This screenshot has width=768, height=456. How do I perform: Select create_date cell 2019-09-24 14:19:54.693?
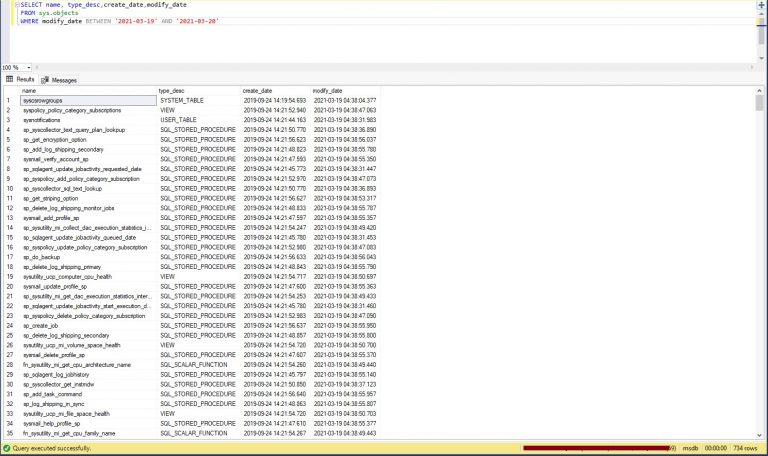pyautogui.click(x=276, y=100)
